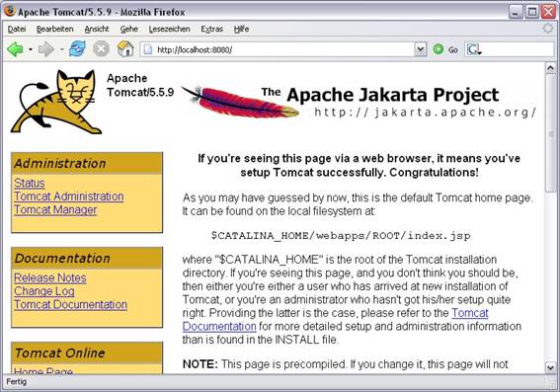Click the vertical scrollbar thumb
Viewport: 560px width, 392px height.
550,133
